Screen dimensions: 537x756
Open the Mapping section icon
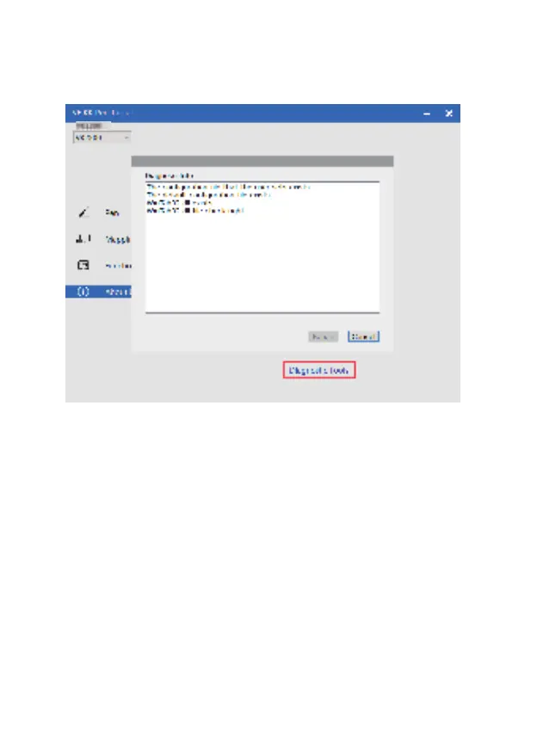click(x=83, y=238)
